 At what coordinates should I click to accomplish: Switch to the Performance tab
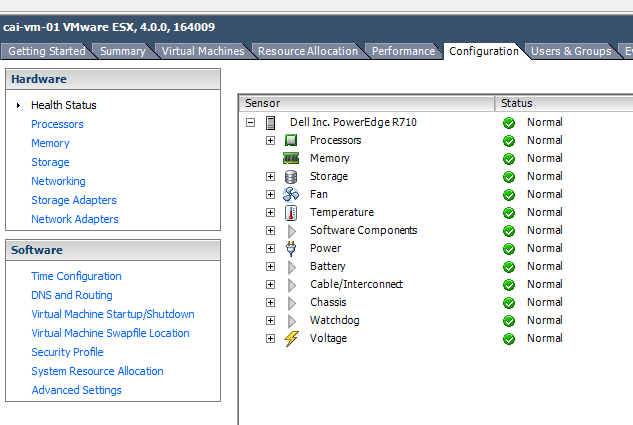click(403, 51)
